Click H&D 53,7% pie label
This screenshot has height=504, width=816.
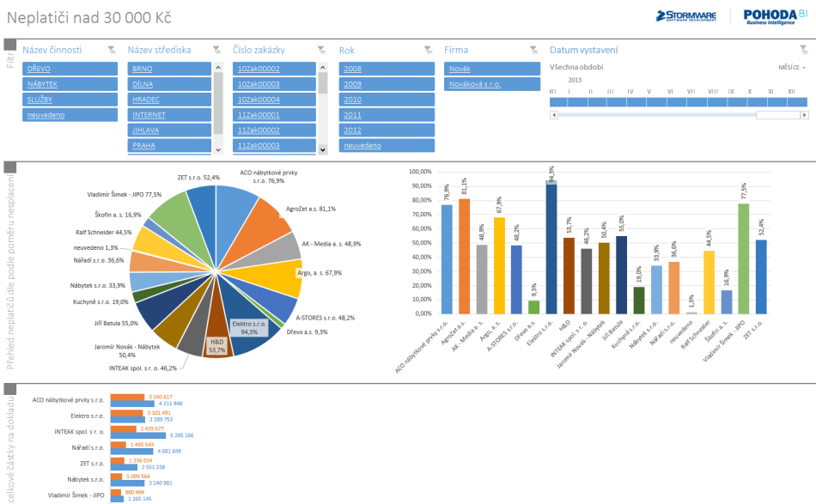click(217, 346)
